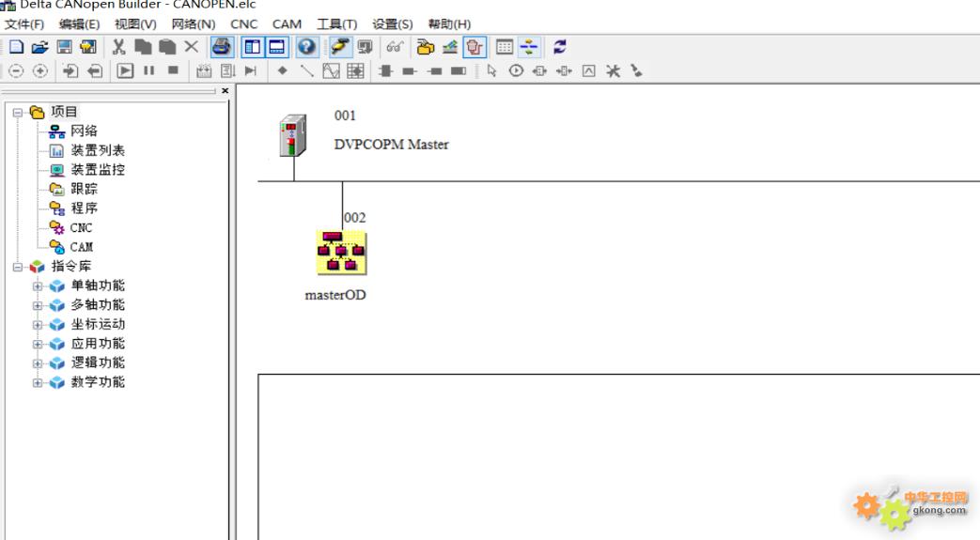Open the CAM menu in menu bar
The image size is (980, 540).
[x=287, y=23]
